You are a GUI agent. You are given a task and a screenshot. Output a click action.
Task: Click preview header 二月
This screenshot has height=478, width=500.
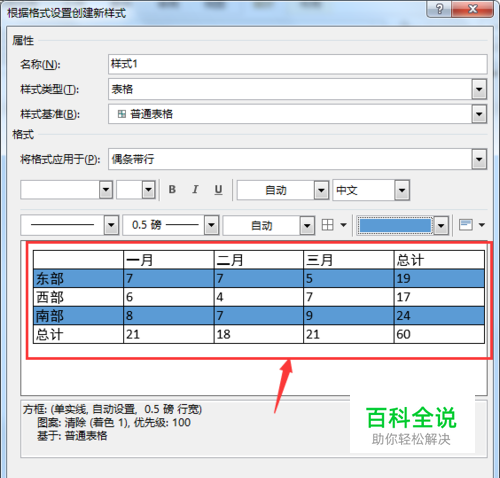(x=259, y=260)
